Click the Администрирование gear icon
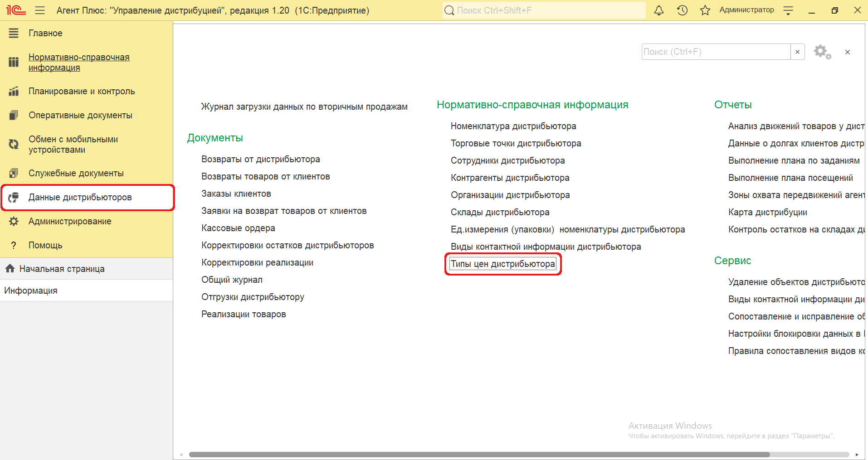The width and height of the screenshot is (868, 460). [14, 221]
